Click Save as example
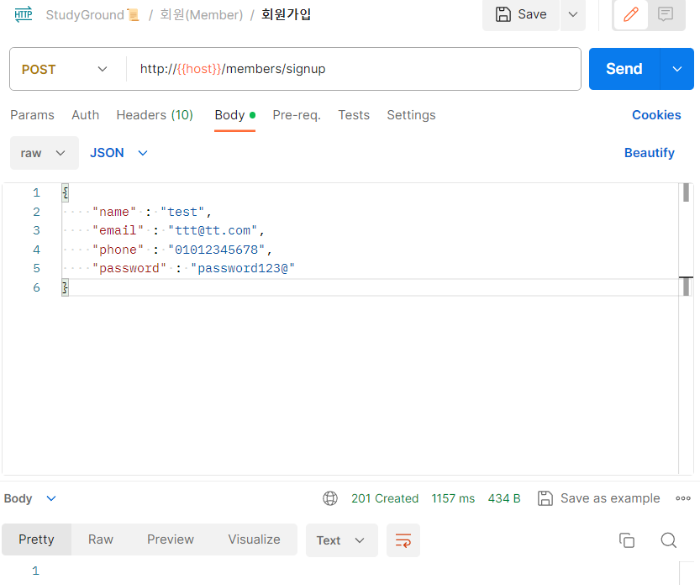 (599, 498)
